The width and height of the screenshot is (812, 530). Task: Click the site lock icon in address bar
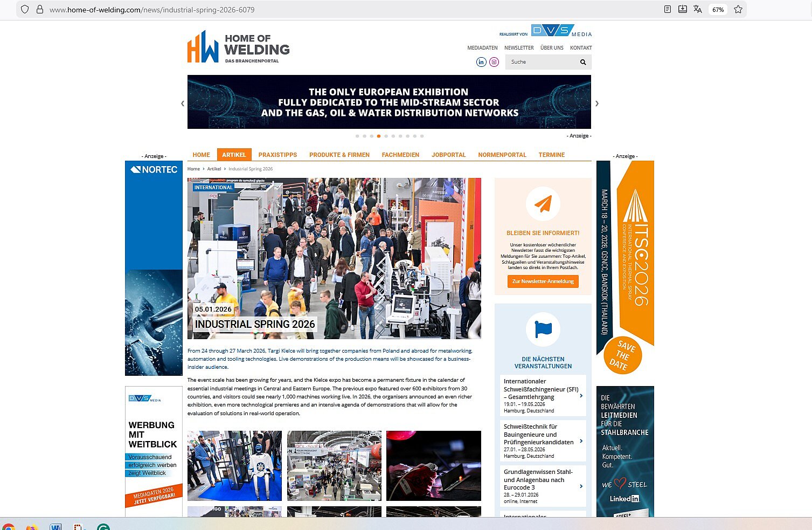(39, 9)
